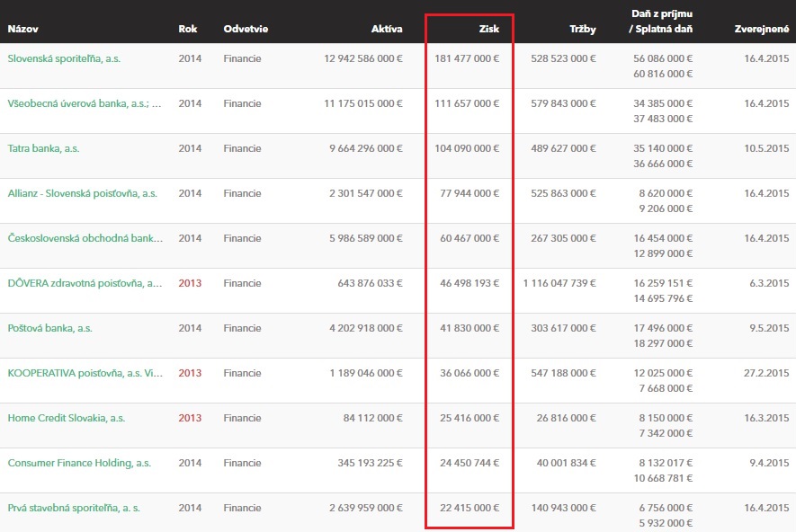
Task: Sort table by Názov column header
Action: pos(22,29)
